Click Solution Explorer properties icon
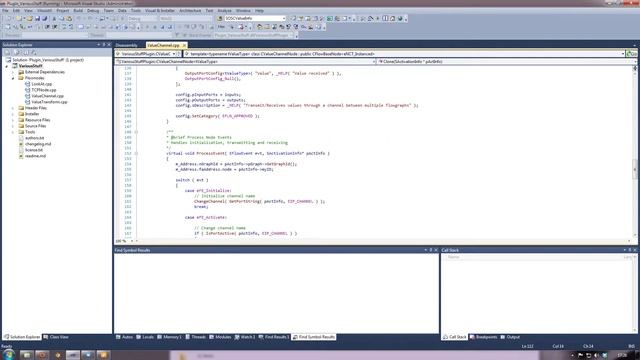 click(x=7, y=53)
